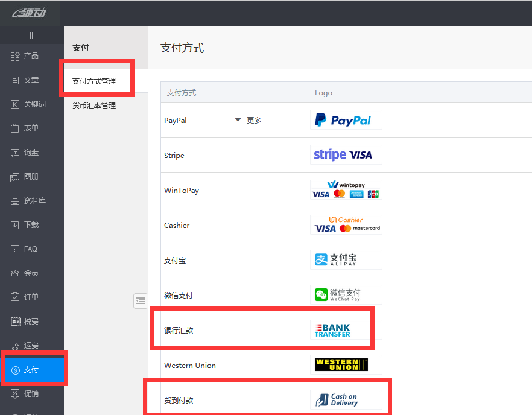Expand the PayPal dropdown arrow
This screenshot has height=415, width=532.
coord(236,120)
